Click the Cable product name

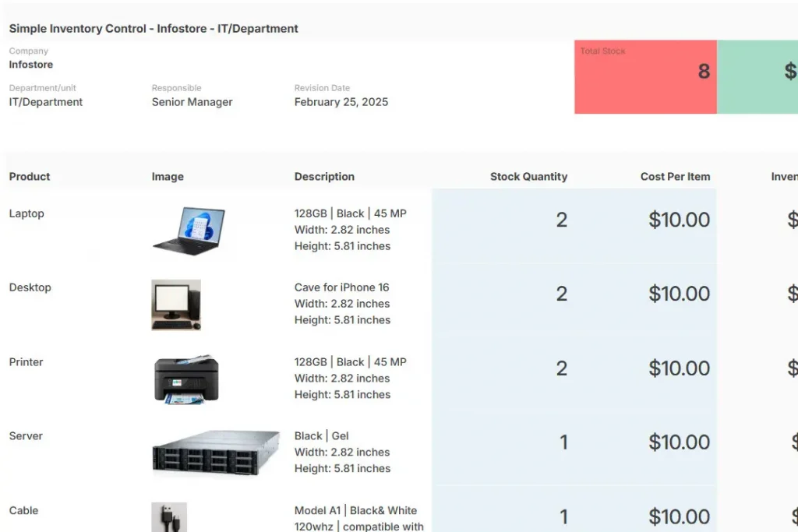point(23,511)
